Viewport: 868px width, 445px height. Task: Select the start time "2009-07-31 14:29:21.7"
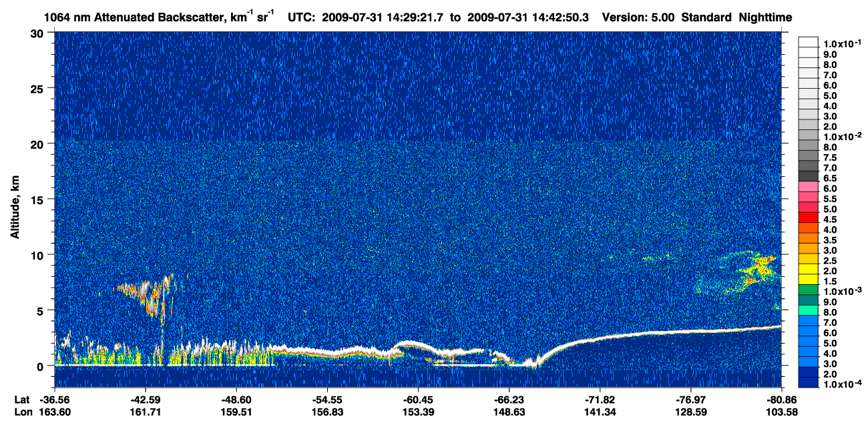click(383, 17)
